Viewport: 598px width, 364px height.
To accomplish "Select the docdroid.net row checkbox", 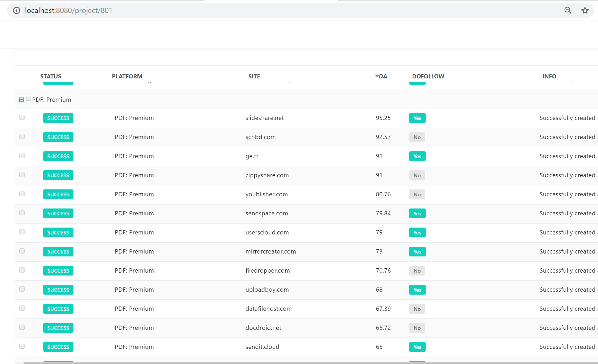I will pos(22,327).
